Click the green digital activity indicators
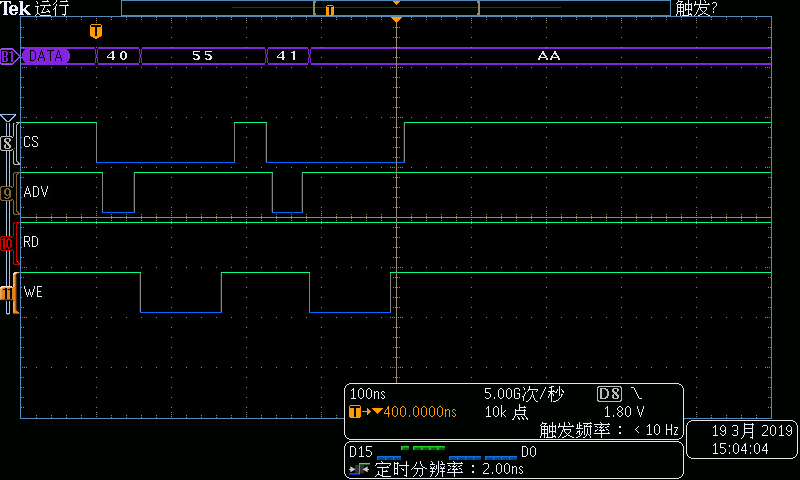 (423, 448)
